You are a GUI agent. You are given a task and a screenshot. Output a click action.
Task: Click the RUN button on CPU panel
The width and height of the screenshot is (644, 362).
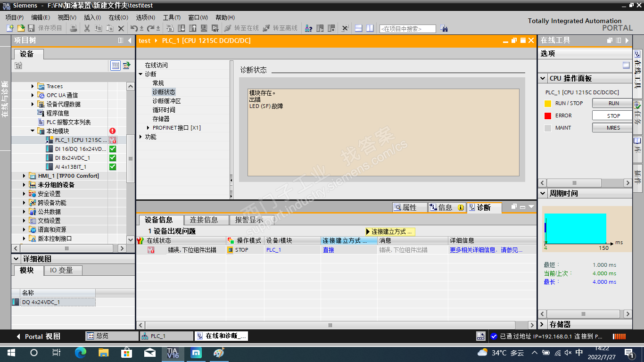click(613, 103)
